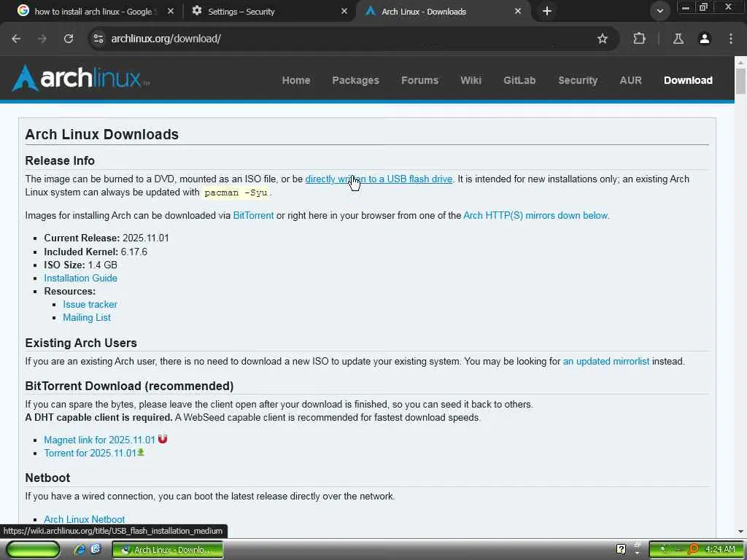Open AUR in the site navigation

(x=631, y=80)
